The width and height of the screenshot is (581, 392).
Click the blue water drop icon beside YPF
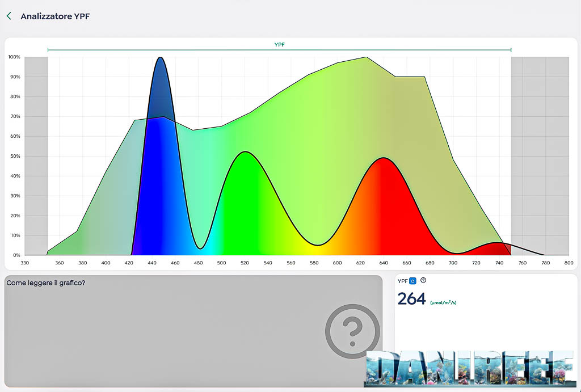[412, 281]
